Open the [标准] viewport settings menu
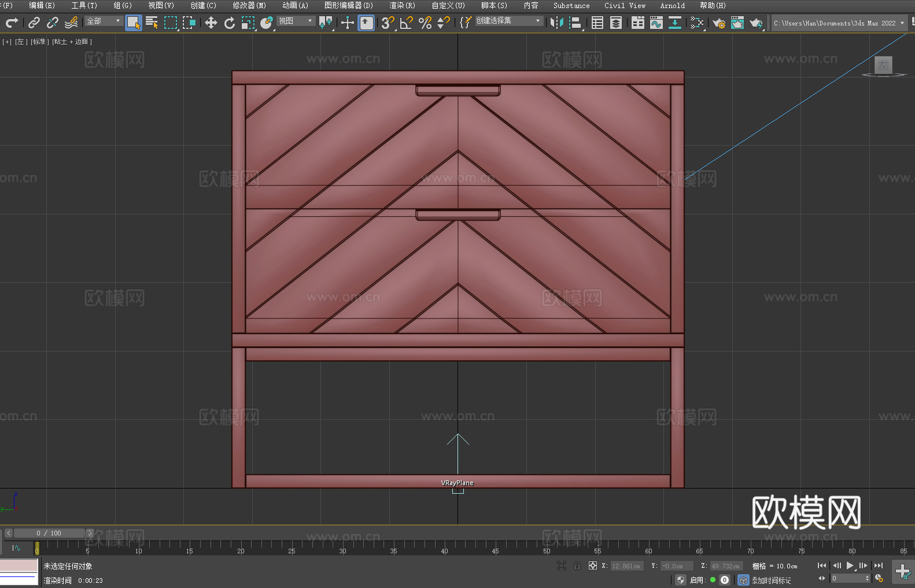The image size is (915, 588). [x=40, y=42]
